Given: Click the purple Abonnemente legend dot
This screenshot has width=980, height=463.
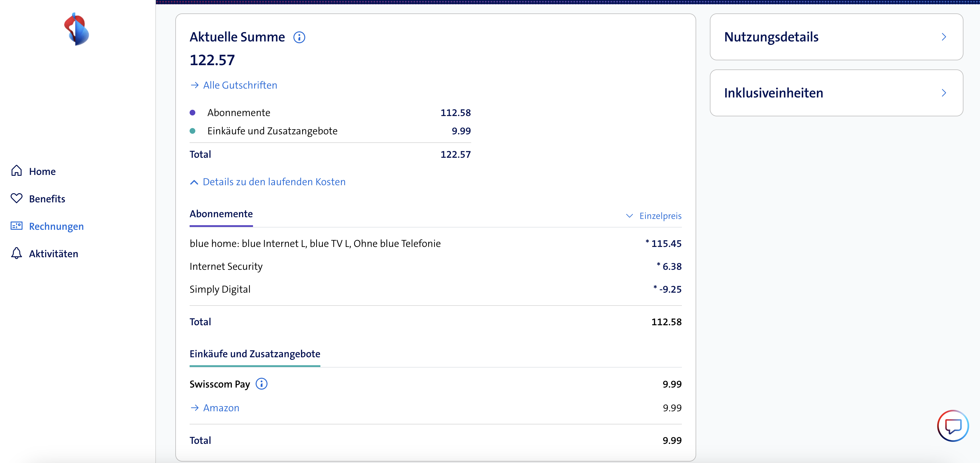Looking at the screenshot, I should 192,113.
